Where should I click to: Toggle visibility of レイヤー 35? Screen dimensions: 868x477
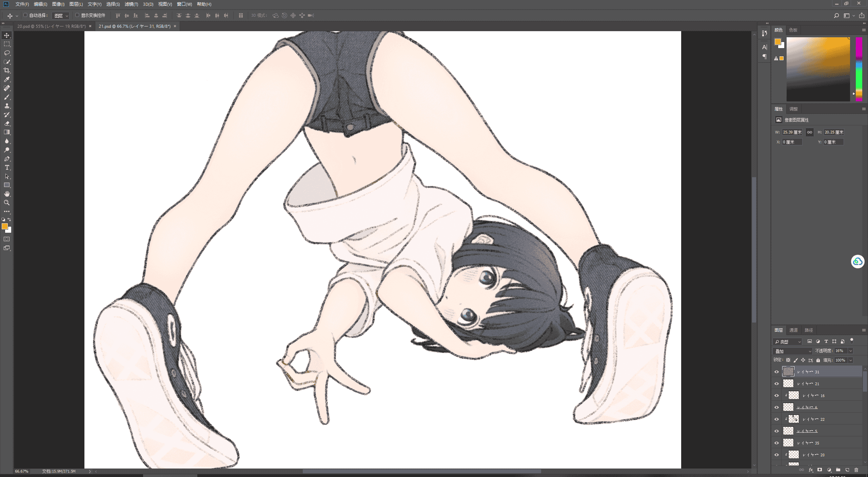(776, 443)
